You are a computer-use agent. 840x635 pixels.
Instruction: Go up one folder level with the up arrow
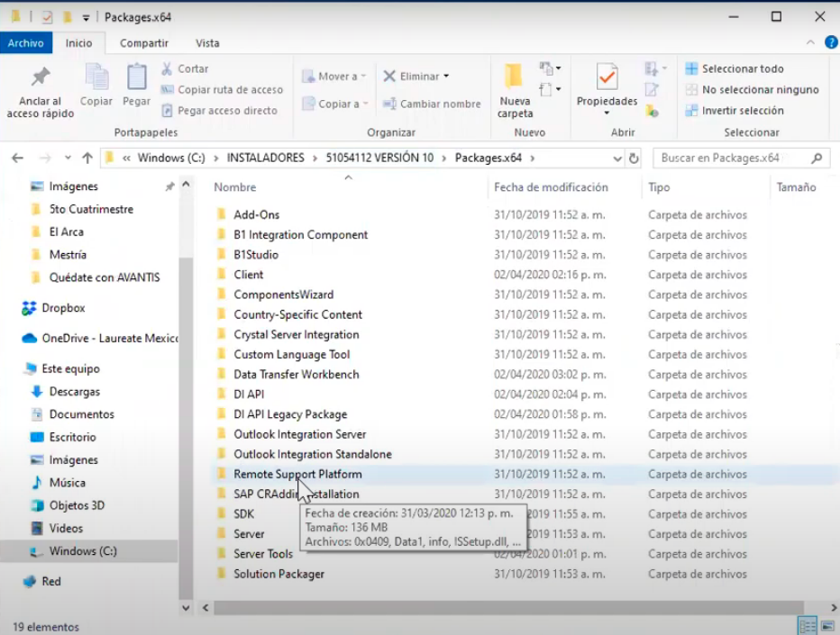[87, 158]
